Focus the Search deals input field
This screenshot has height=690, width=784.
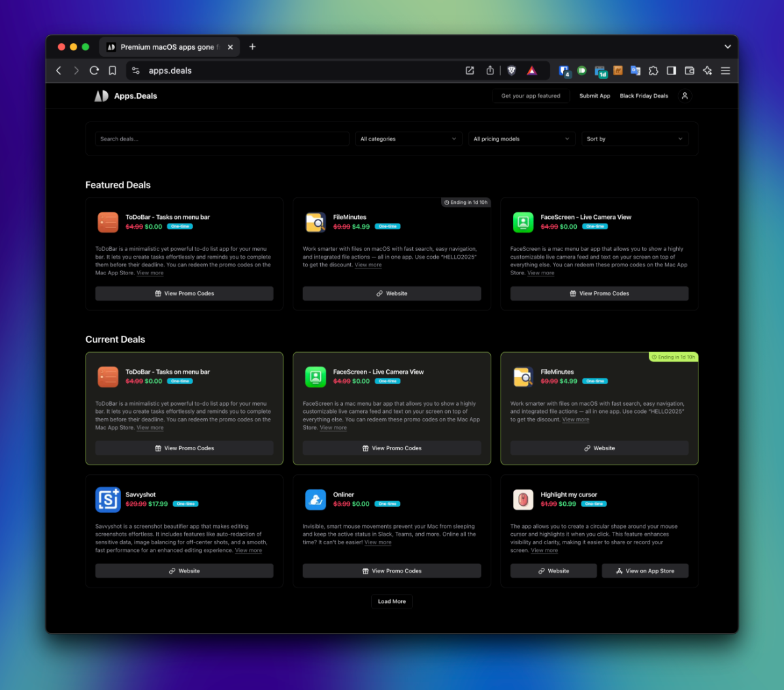click(222, 139)
